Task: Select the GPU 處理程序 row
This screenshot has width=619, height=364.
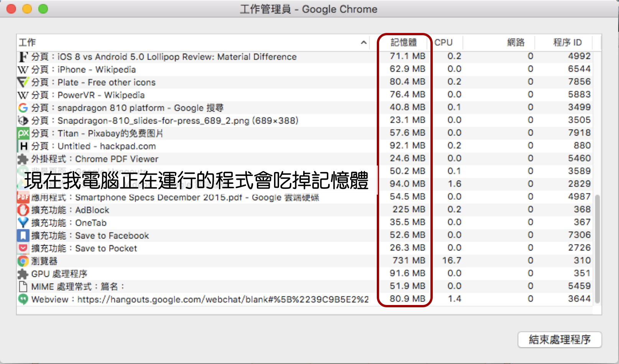Action: pyautogui.click(x=304, y=274)
